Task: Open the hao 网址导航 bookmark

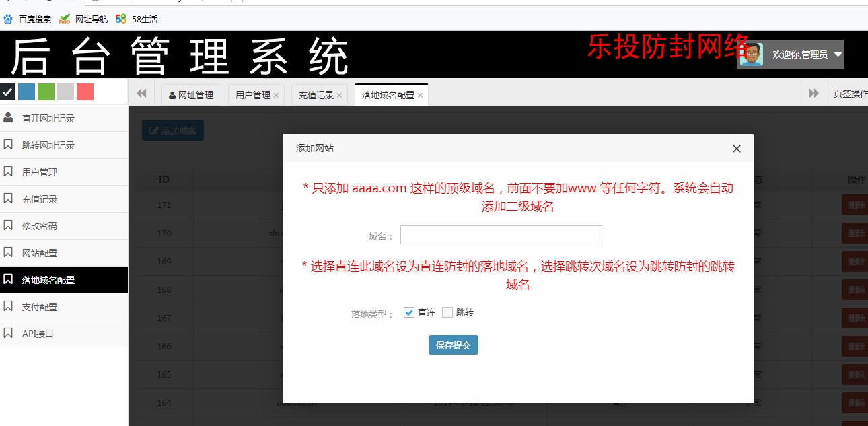Action: [x=83, y=19]
